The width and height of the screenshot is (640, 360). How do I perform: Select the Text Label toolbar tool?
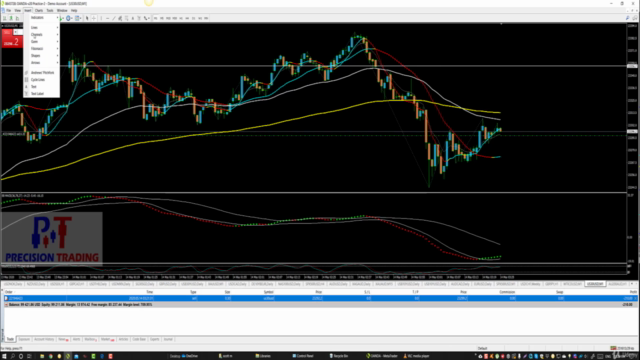coord(139,18)
